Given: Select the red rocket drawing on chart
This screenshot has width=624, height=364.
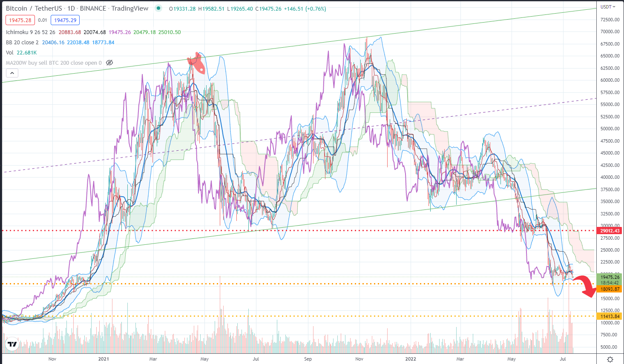Looking at the screenshot, I should (197, 63).
